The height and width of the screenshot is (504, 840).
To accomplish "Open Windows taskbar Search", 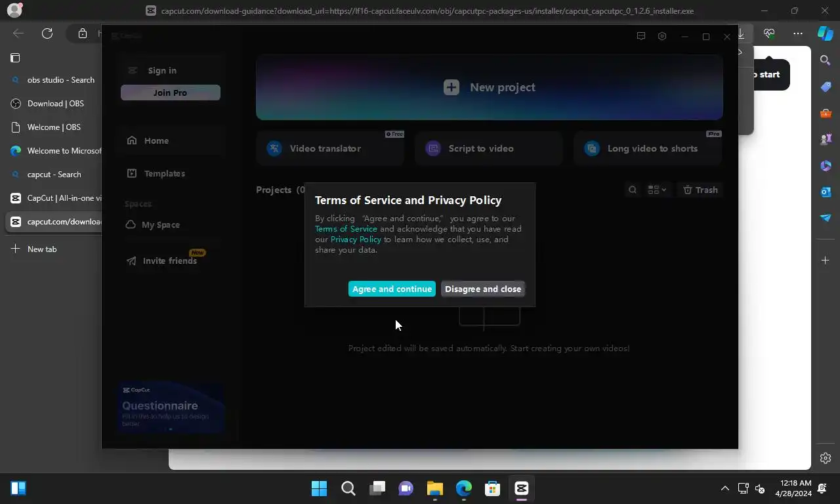I will tap(348, 488).
